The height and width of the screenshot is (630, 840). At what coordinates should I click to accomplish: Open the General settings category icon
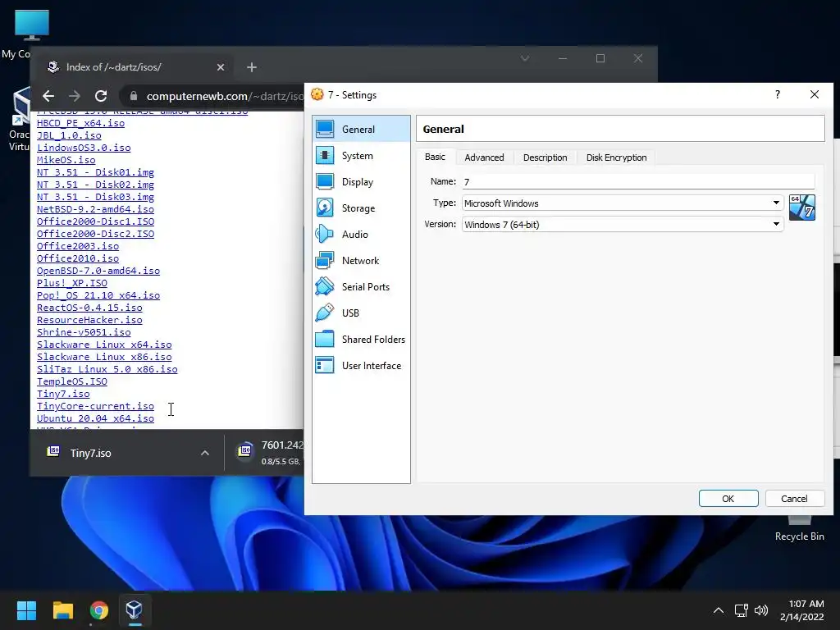(x=325, y=129)
